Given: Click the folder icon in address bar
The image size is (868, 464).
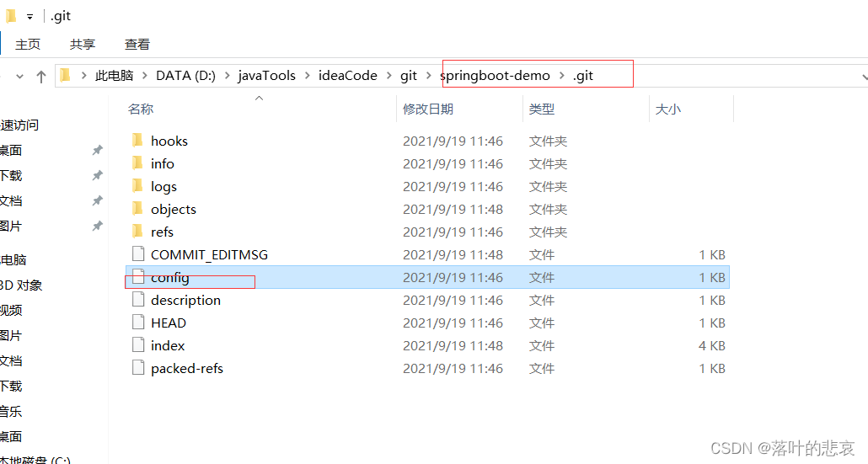Looking at the screenshot, I should [66, 75].
